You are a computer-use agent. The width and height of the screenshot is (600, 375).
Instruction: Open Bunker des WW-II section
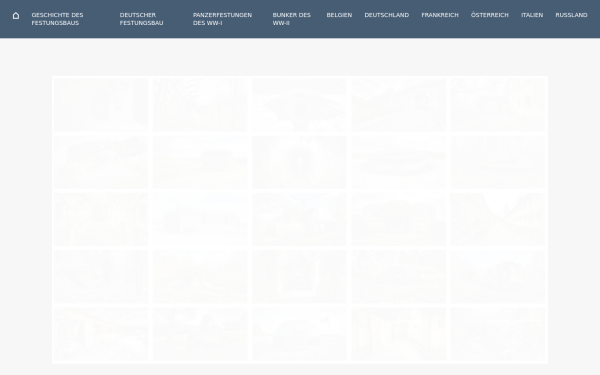click(292, 19)
